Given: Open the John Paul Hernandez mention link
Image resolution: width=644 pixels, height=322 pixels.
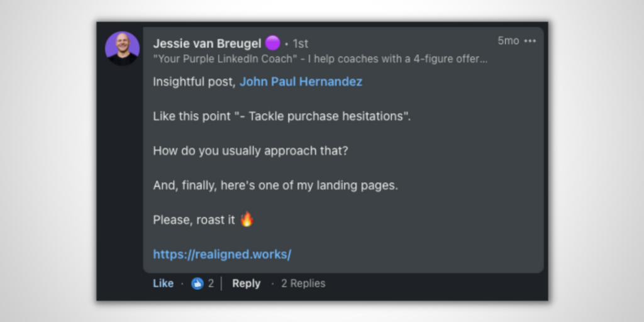Looking at the screenshot, I should point(301,82).
